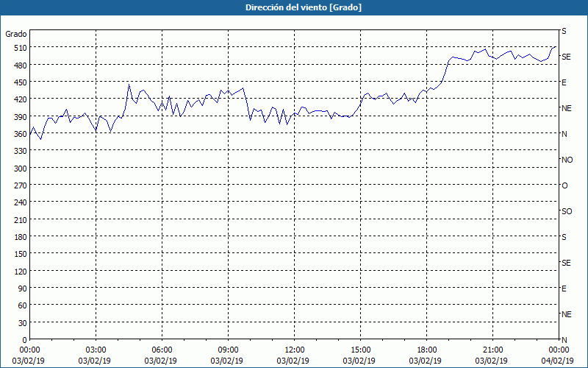Click the lower 'SE' compass label near 120 gridline
Image resolution: width=588 pixels, height=368 pixels.
pyautogui.click(x=566, y=263)
